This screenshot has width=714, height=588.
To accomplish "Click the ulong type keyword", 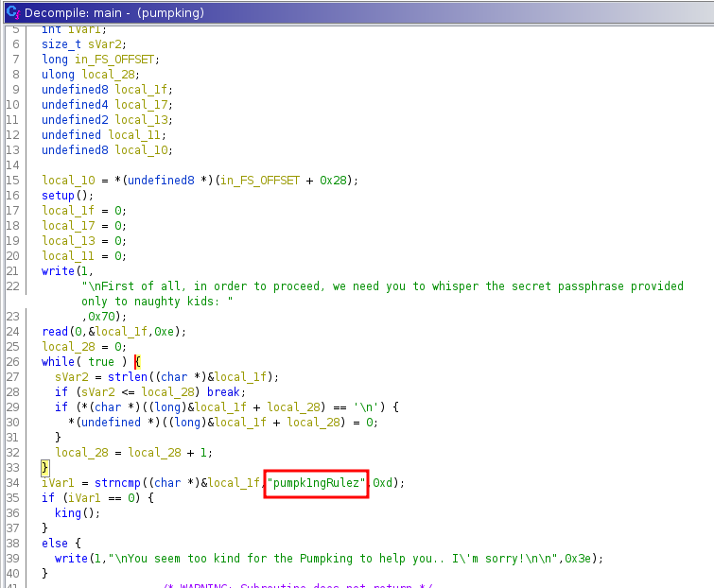I will (59, 74).
